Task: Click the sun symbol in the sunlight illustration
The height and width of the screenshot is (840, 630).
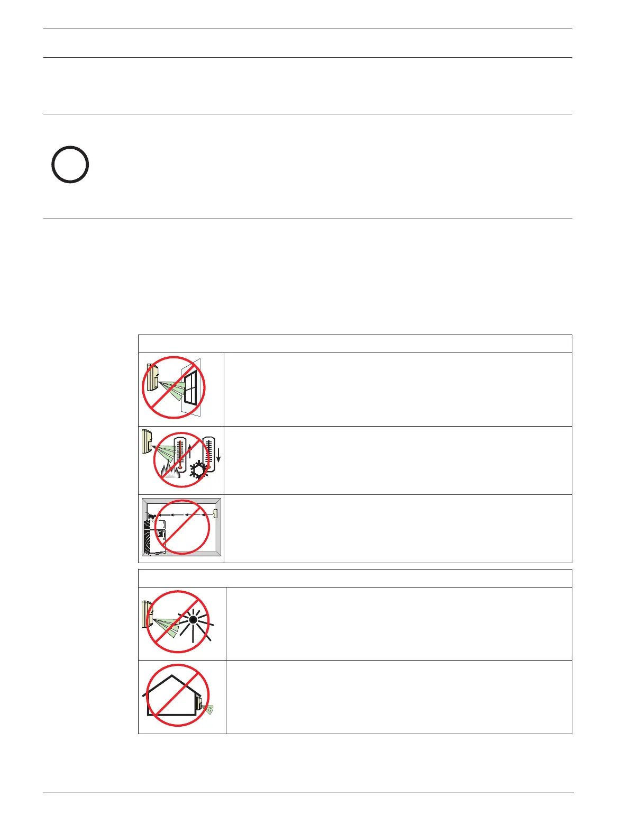Action: [x=193, y=619]
